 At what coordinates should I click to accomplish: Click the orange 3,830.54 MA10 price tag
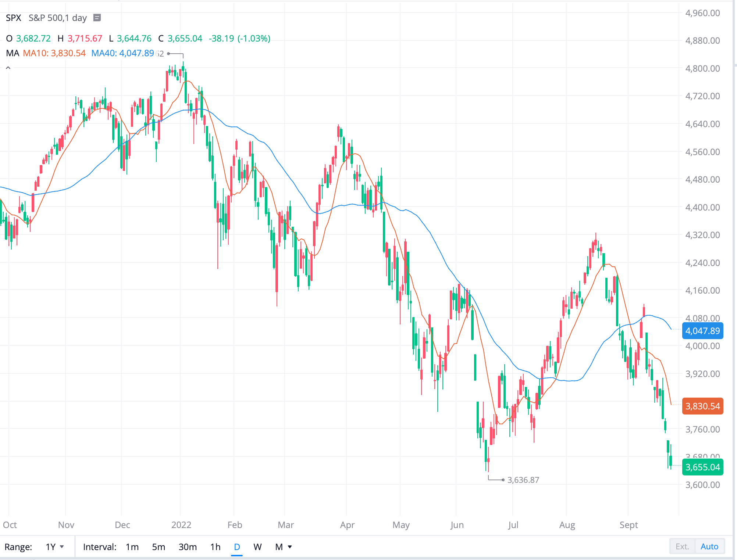tap(702, 406)
